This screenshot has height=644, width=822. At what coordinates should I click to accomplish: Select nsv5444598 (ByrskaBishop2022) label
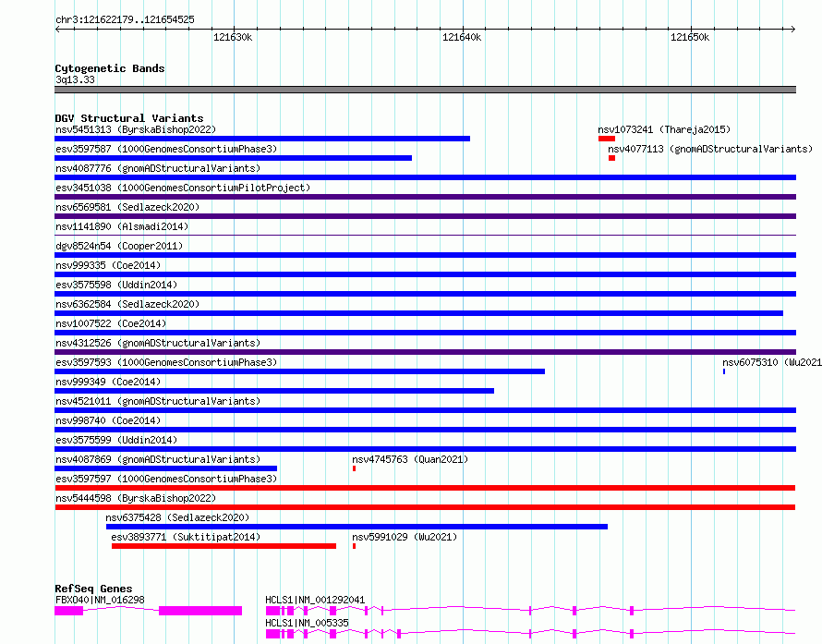136,498
